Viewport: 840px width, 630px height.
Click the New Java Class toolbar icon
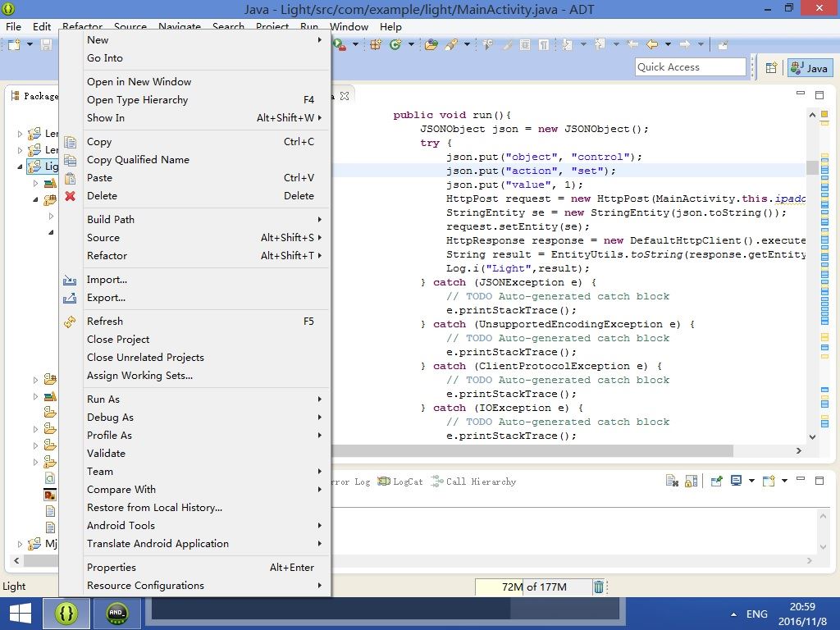(x=395, y=44)
